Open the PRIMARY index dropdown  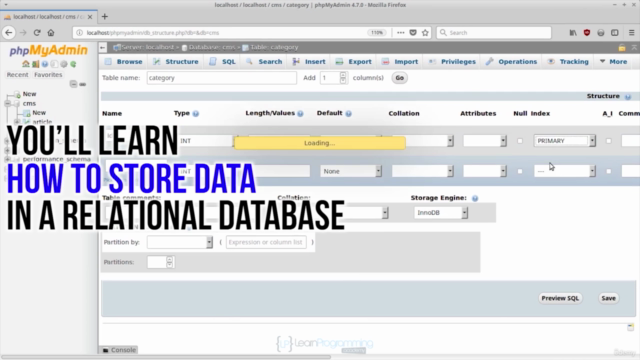point(564,141)
